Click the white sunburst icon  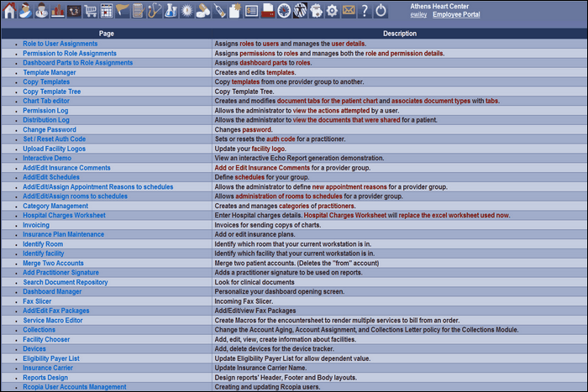(x=186, y=11)
